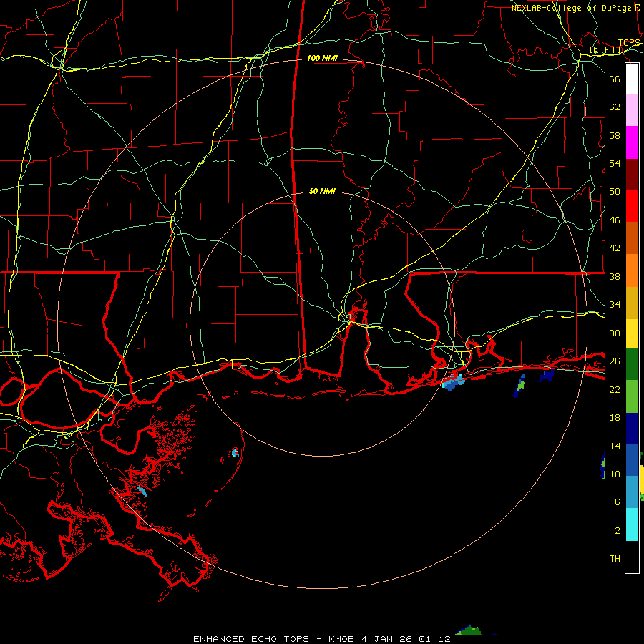Click the legend value "30"
The height and width of the screenshot is (644, 644).
click(x=615, y=333)
